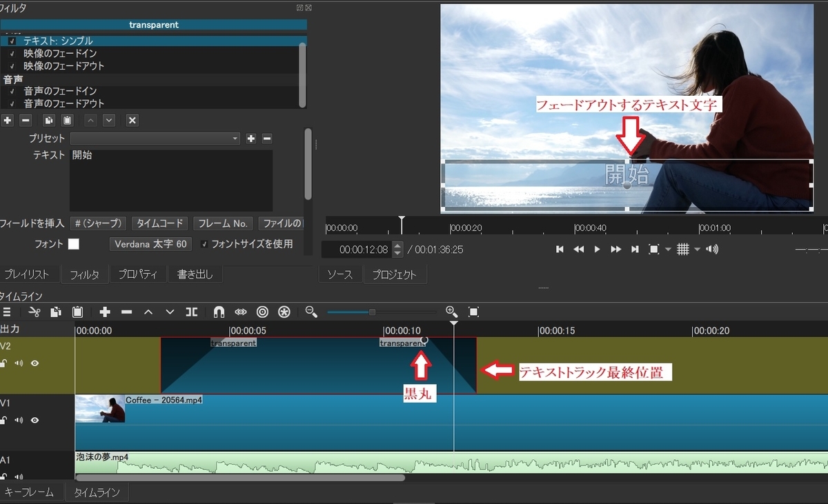
Task: Switch to the プレイリスト tab
Action: click(x=27, y=274)
